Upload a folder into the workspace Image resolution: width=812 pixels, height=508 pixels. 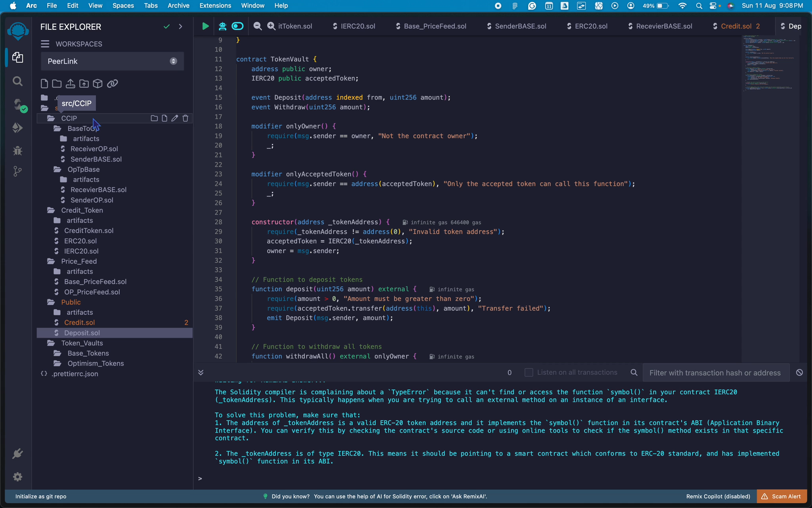tap(84, 83)
